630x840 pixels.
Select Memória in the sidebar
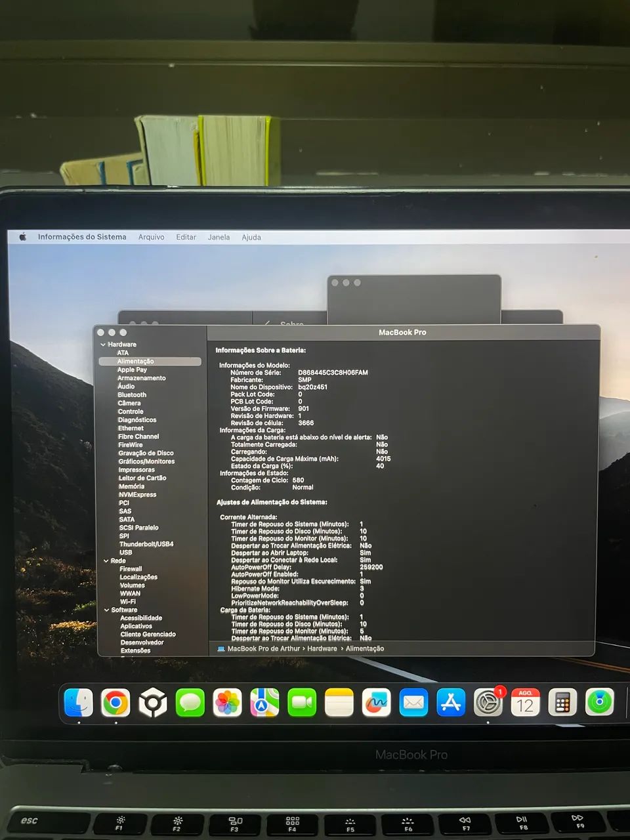pos(131,486)
